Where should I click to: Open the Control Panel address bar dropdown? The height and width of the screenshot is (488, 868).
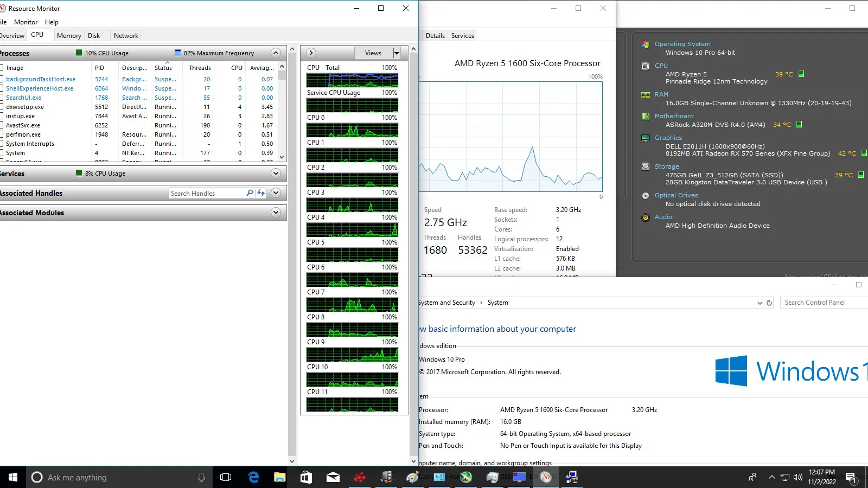(x=759, y=303)
